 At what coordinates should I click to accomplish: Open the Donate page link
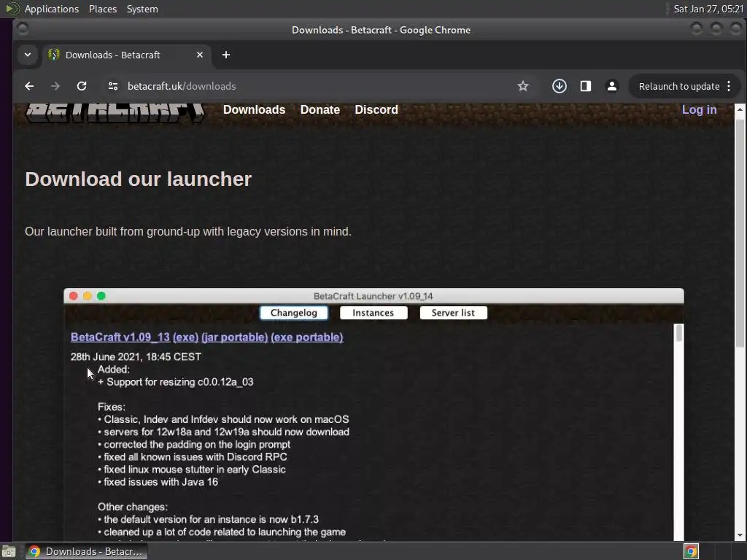(x=320, y=109)
